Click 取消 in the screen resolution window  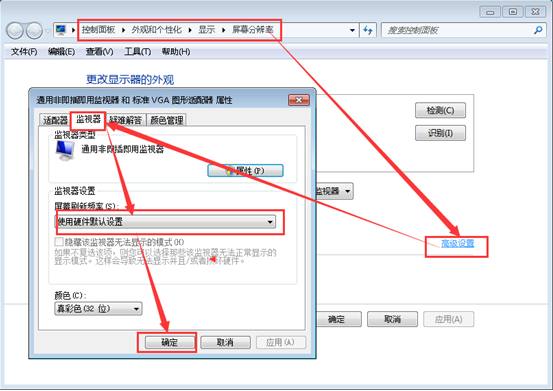[392, 319]
